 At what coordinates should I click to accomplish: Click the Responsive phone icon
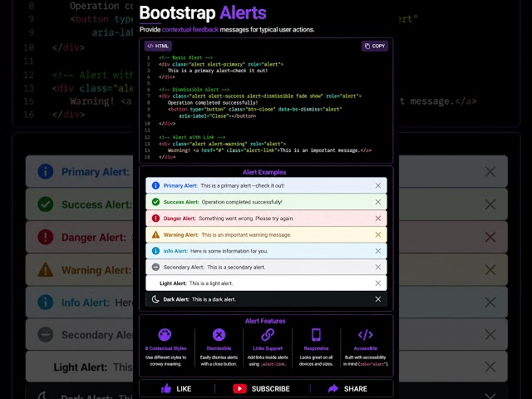point(316,335)
